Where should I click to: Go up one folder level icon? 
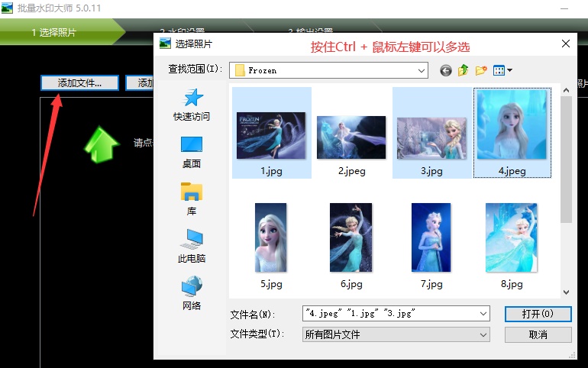[x=463, y=70]
